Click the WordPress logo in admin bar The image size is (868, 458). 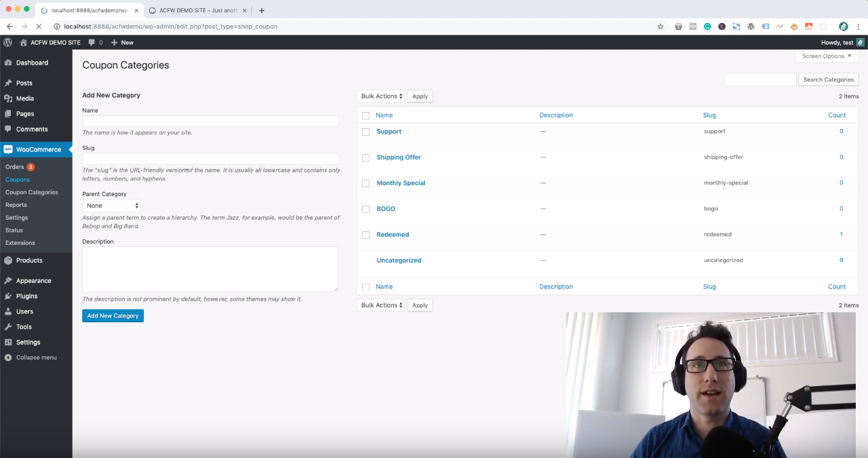click(x=8, y=42)
